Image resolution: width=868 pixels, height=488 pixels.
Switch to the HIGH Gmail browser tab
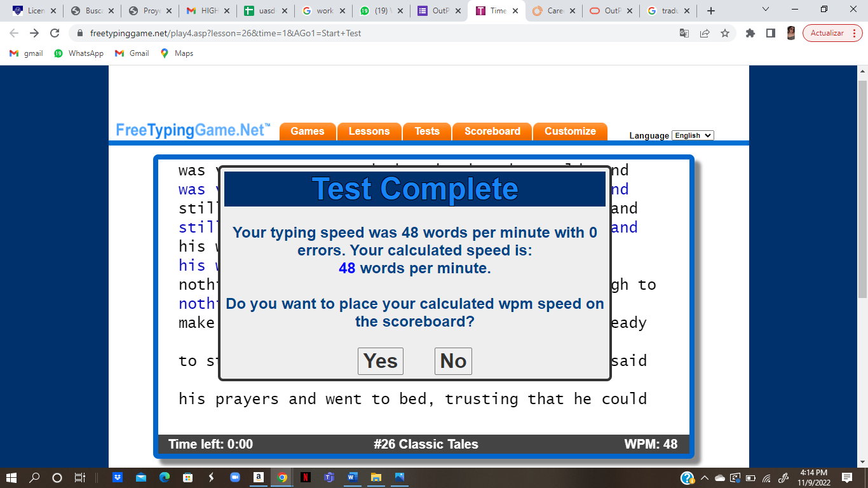pyautogui.click(x=207, y=11)
